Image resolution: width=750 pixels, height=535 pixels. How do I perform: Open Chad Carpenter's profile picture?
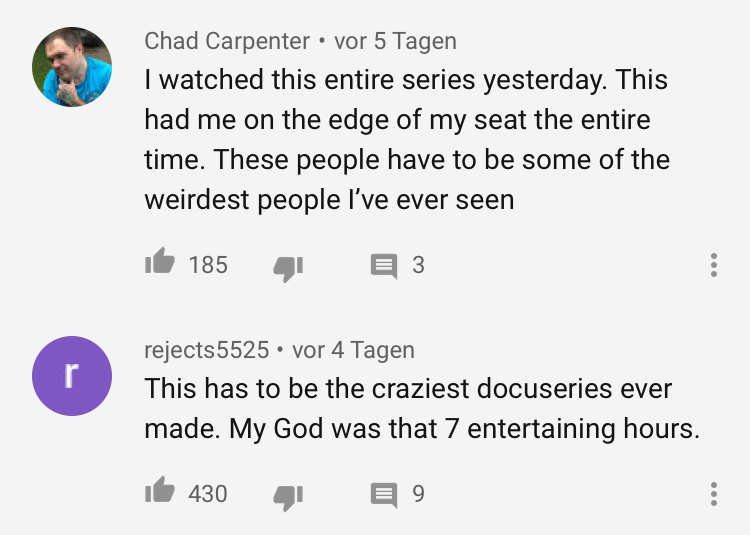coord(72,66)
